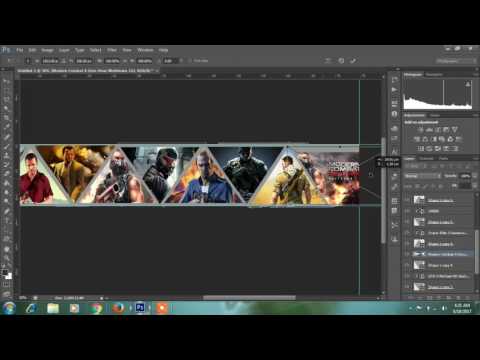Select the Eyedropper tool
Viewport: 480px width, 360px height.
click(x=7, y=127)
